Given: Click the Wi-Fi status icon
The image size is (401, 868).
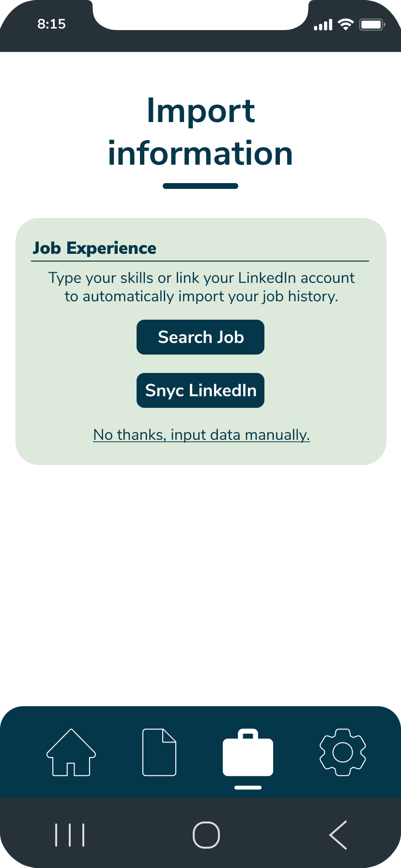Looking at the screenshot, I should coord(346,24).
